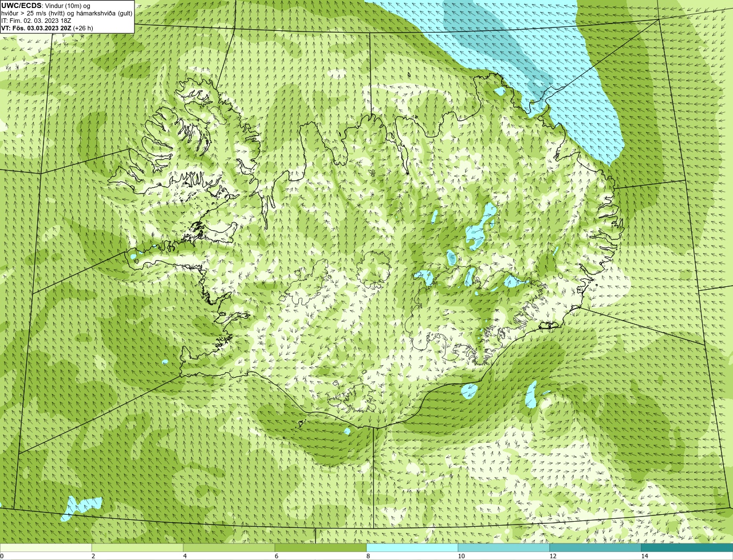The width and height of the screenshot is (733, 560).
Task: Click the "VT: Fös. 03.03.2023 20Z" line
Action: (x=36, y=28)
